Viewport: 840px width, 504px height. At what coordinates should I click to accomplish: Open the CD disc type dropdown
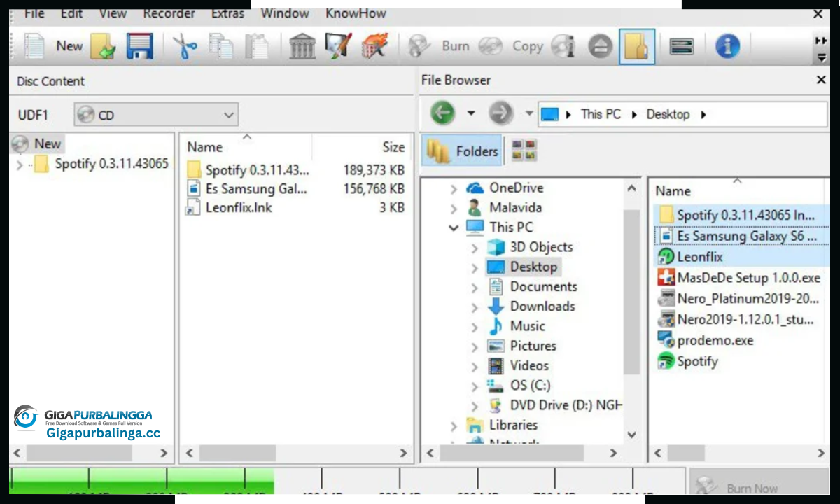(x=156, y=115)
